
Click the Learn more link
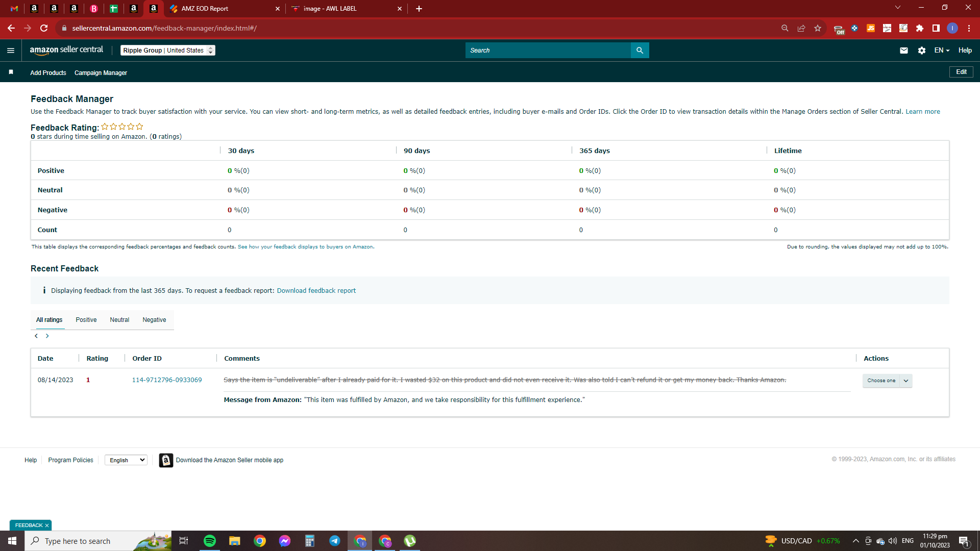[922, 112]
